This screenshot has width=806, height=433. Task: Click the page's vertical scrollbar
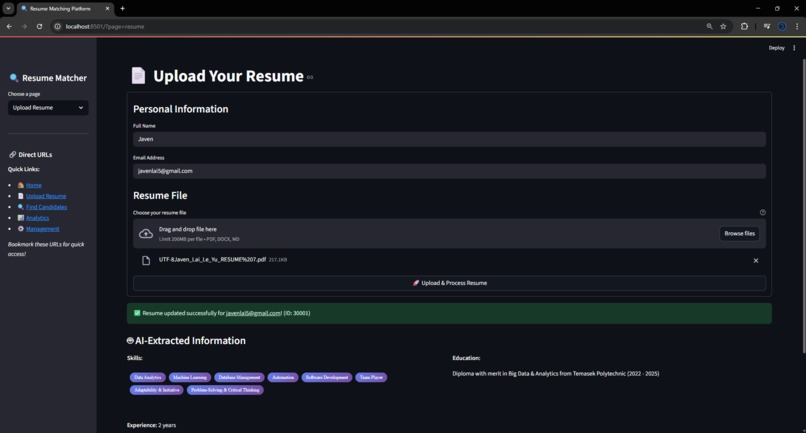(803, 206)
